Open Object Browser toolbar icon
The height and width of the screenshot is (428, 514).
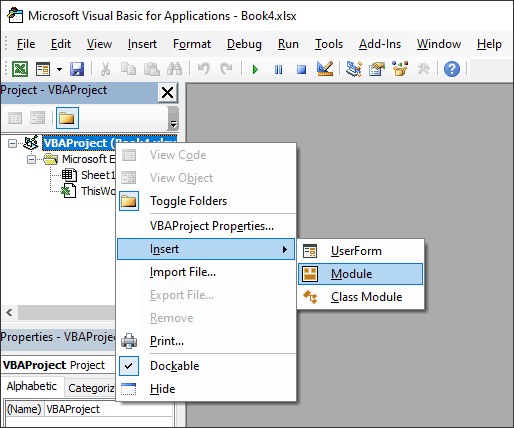pyautogui.click(x=400, y=69)
